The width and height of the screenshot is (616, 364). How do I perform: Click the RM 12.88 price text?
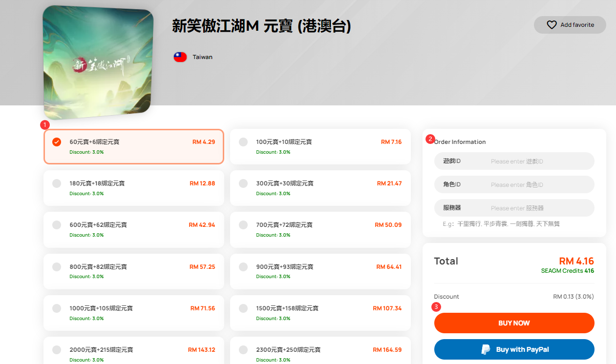pyautogui.click(x=202, y=183)
